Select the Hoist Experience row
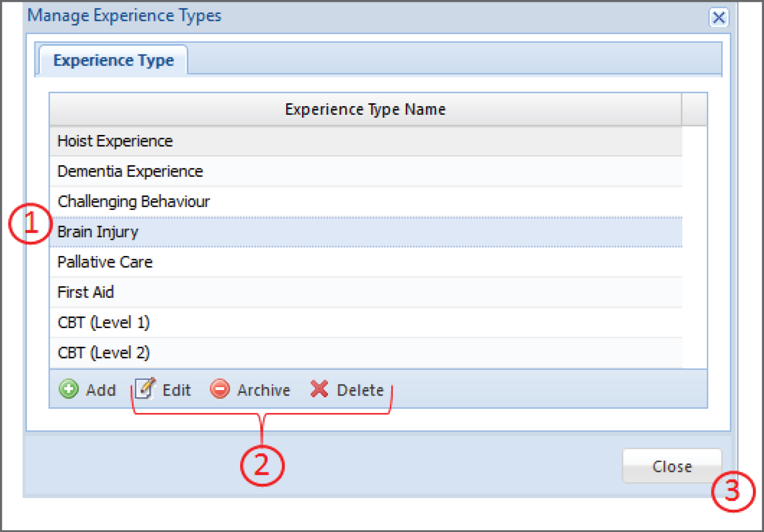Screen dimensions: 764x532 coord(366,141)
